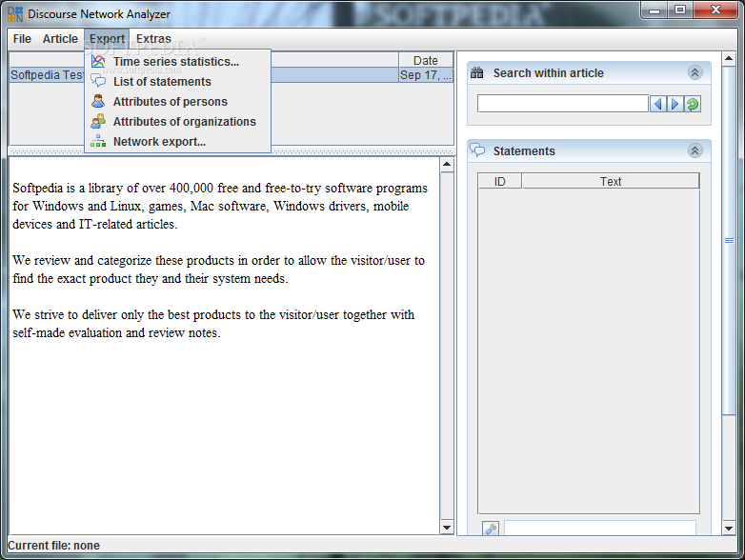Click the right sidebar scrollbar down arrow

tap(729, 528)
